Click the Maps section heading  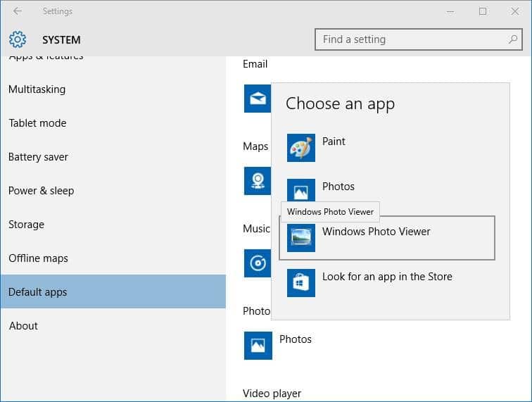click(x=255, y=146)
